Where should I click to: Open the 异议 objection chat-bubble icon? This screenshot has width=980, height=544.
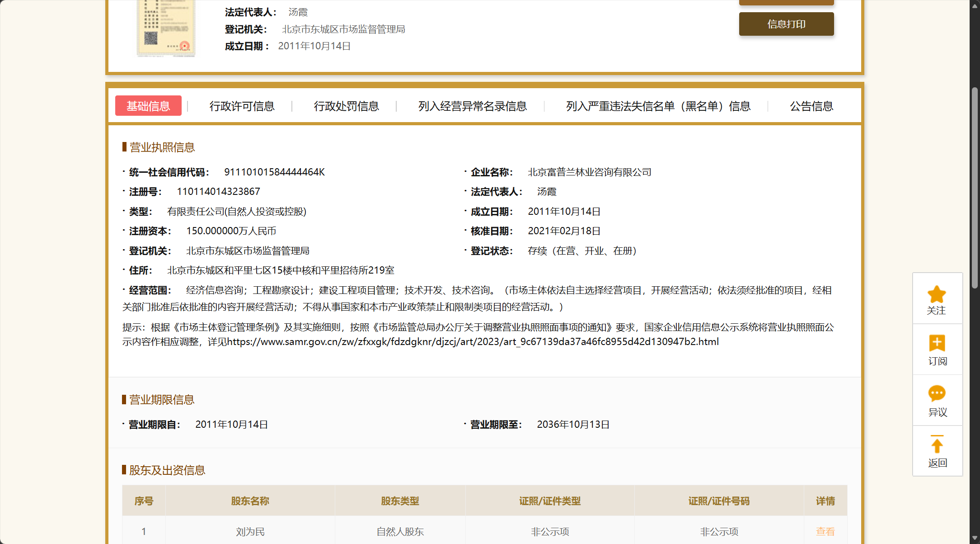tap(937, 393)
